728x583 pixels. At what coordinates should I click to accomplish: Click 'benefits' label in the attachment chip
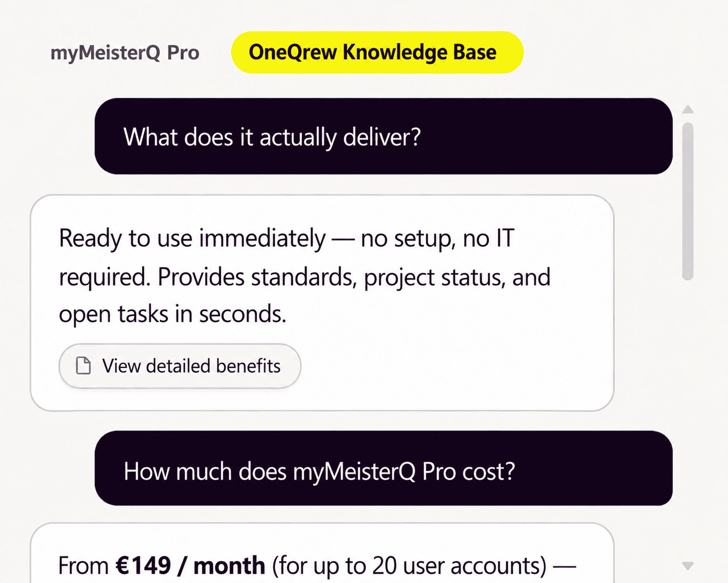248,366
